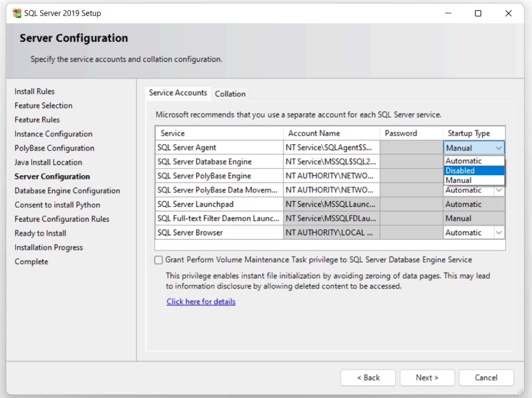Click SQL Server Agent password field
The width and height of the screenshot is (532, 398).
pos(411,148)
